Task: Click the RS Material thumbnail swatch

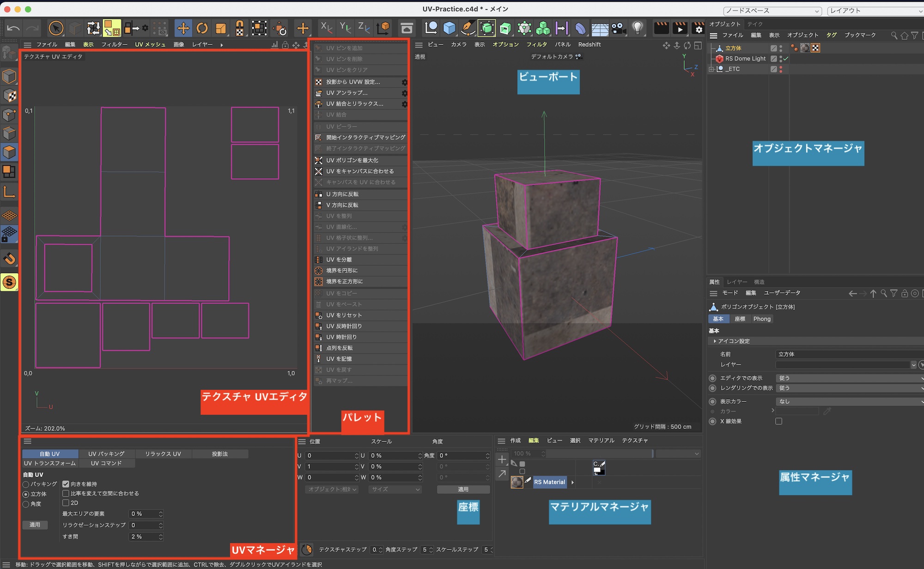Action: pos(517,482)
